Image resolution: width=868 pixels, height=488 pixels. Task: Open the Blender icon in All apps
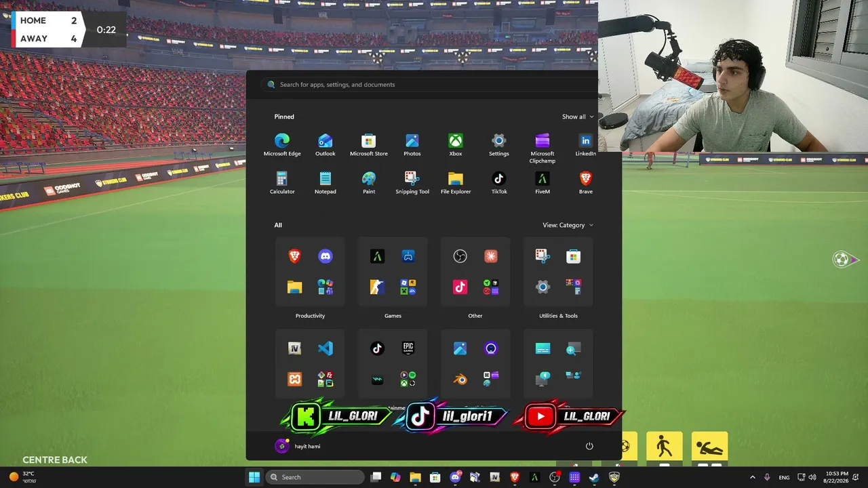click(460, 379)
